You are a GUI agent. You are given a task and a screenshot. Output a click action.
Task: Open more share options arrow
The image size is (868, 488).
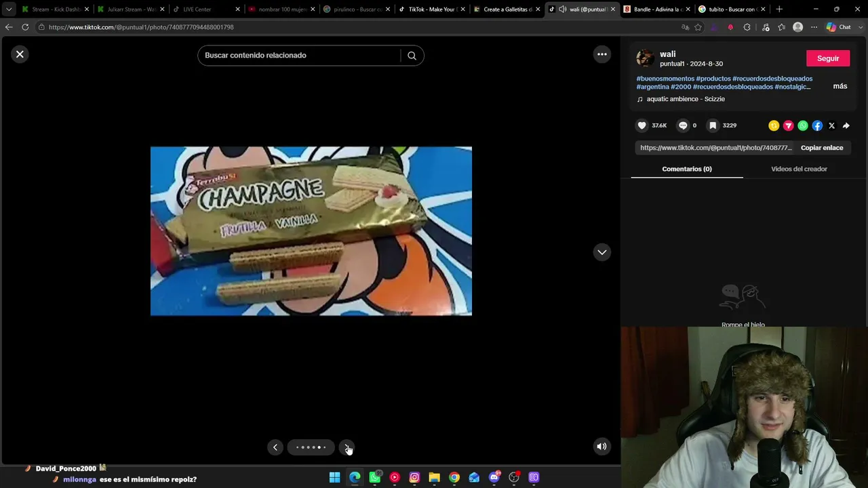[x=846, y=125]
